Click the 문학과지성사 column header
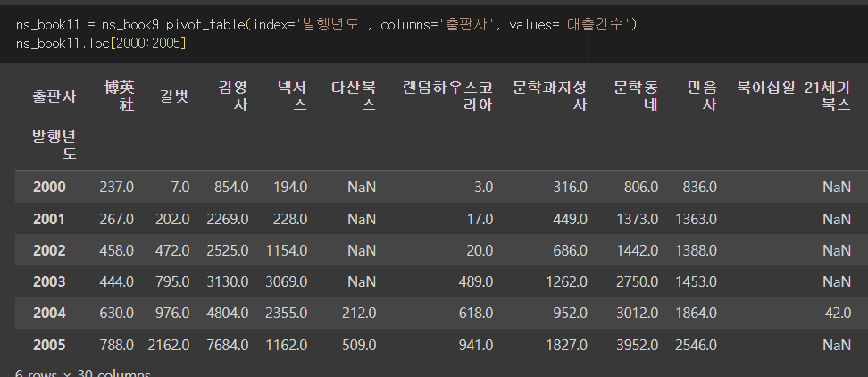868x377 pixels. coord(550,96)
